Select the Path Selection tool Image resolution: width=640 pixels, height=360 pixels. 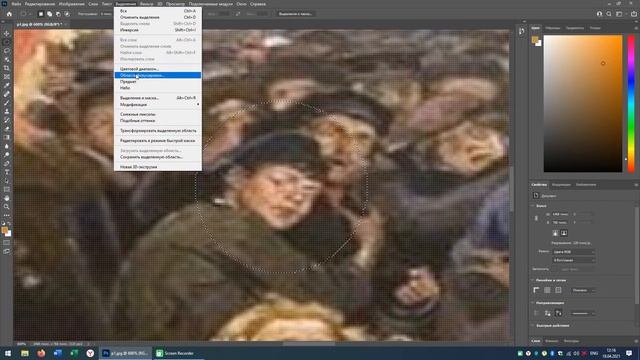(7, 181)
